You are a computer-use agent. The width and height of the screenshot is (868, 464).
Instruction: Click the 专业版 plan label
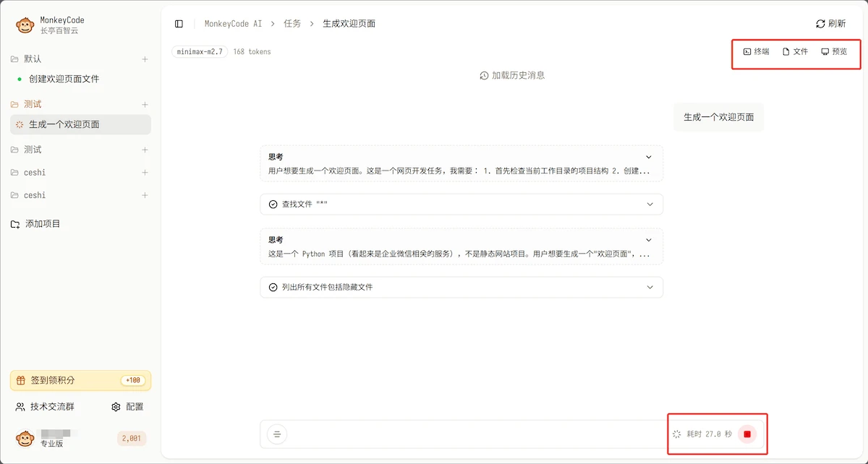pyautogui.click(x=51, y=444)
